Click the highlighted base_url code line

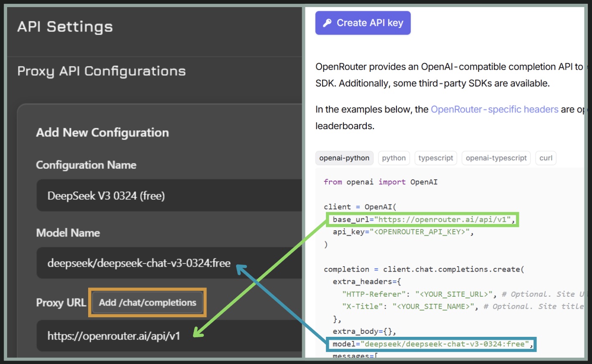[423, 219]
